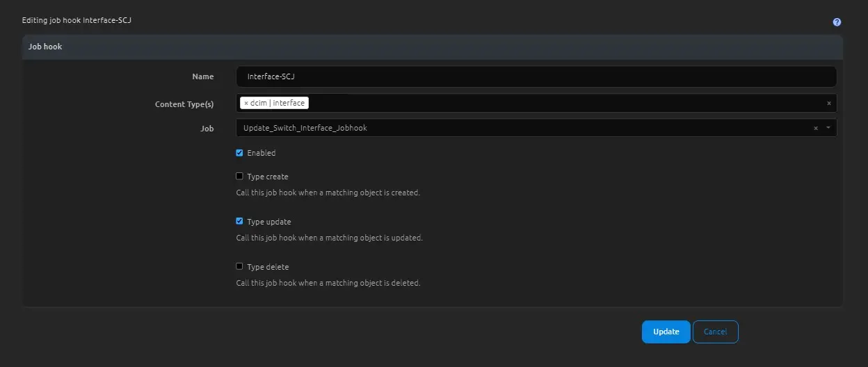Click the Job hook panel header
Screen dimensions: 868x367
point(45,47)
